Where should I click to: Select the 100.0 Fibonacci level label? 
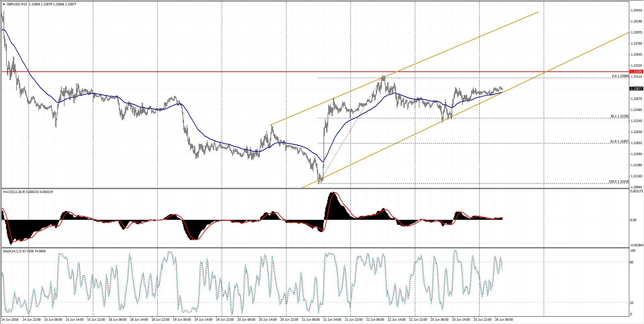coord(619,182)
